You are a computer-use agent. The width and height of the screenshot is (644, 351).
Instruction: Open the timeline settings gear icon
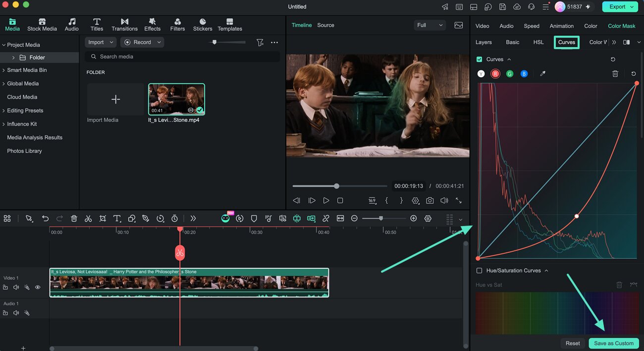click(x=428, y=219)
